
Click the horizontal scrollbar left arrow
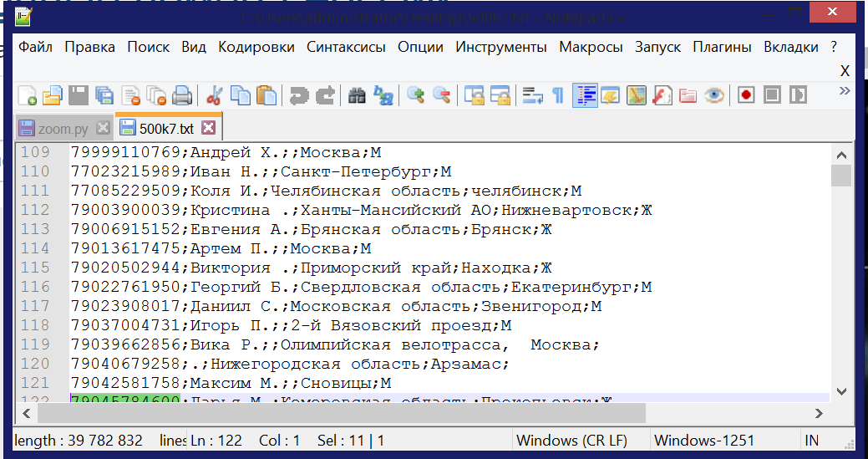click(25, 413)
